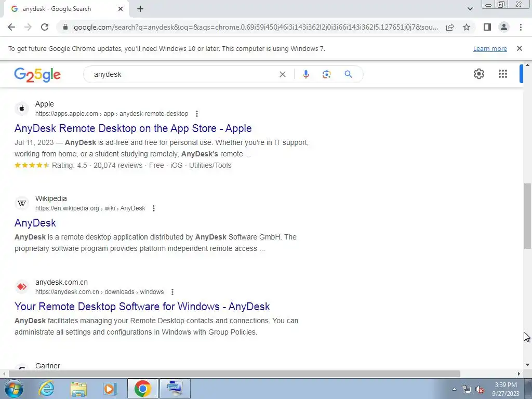Open the taskbar clock and date

click(506, 389)
